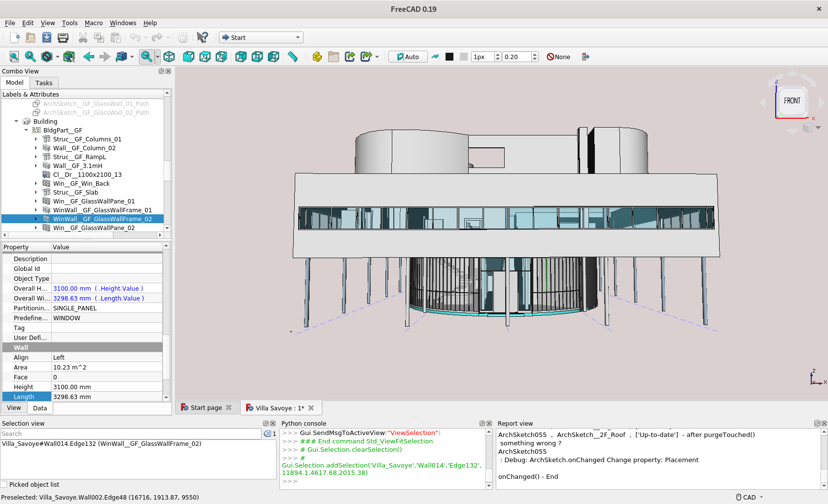
Task: Toggle floating for Report view panel
Action: point(817,423)
